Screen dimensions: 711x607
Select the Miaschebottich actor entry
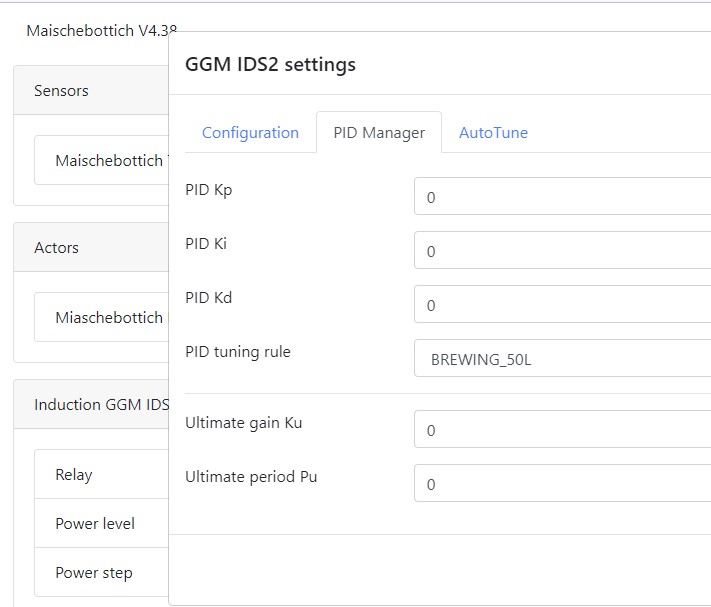[x=108, y=318]
